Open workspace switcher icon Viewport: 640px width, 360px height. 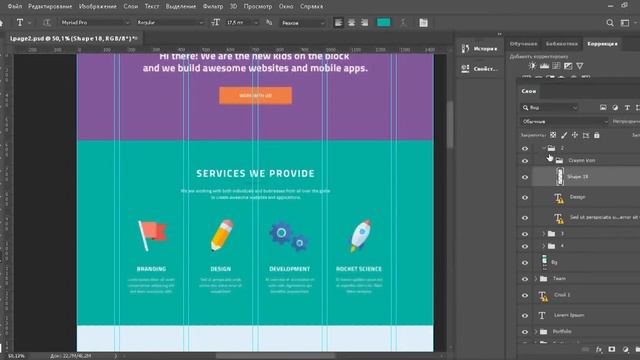[x=625, y=23]
